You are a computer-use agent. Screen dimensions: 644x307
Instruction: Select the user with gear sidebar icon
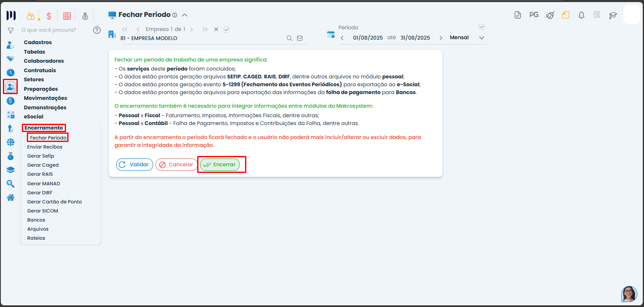tap(11, 45)
